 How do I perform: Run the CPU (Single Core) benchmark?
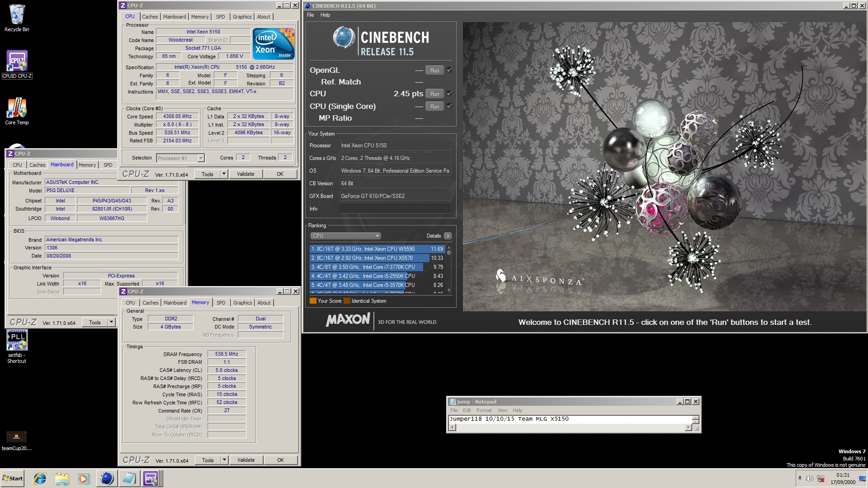coord(434,107)
